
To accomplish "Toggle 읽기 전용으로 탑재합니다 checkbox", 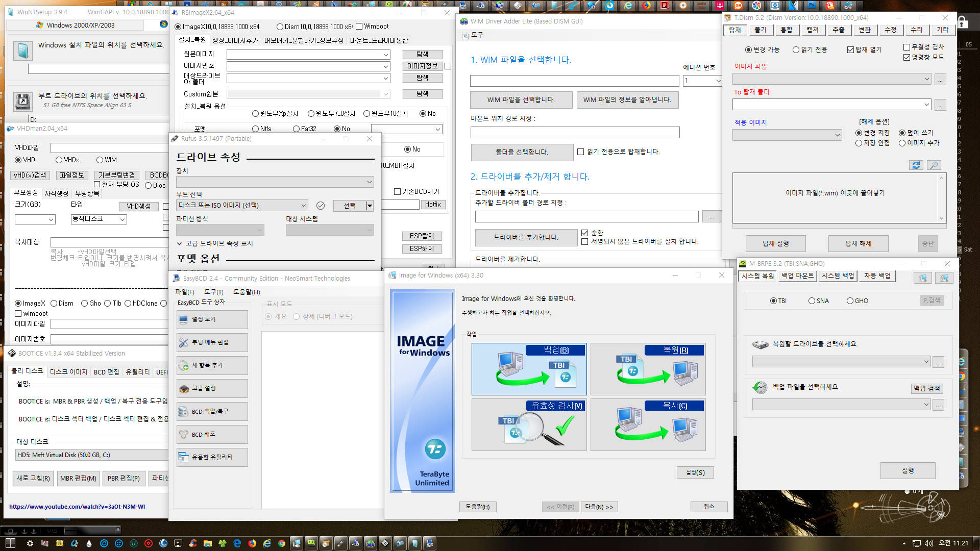I will pos(580,152).
